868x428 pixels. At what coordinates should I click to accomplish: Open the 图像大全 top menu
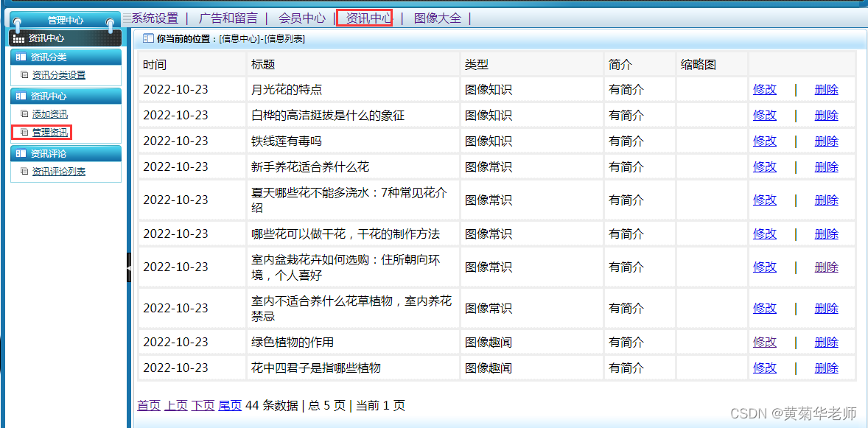438,18
